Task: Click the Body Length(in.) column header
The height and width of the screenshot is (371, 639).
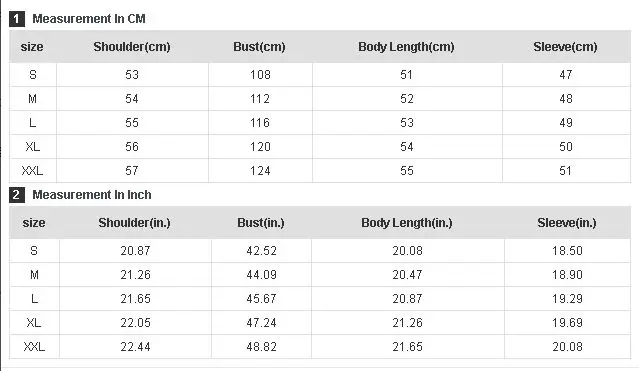Action: pyautogui.click(x=407, y=223)
